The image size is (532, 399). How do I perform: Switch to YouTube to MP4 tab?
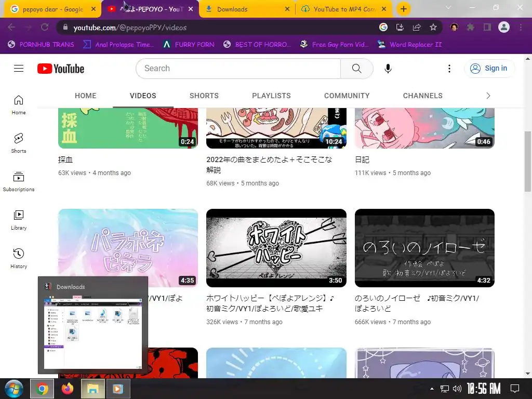[x=344, y=9]
